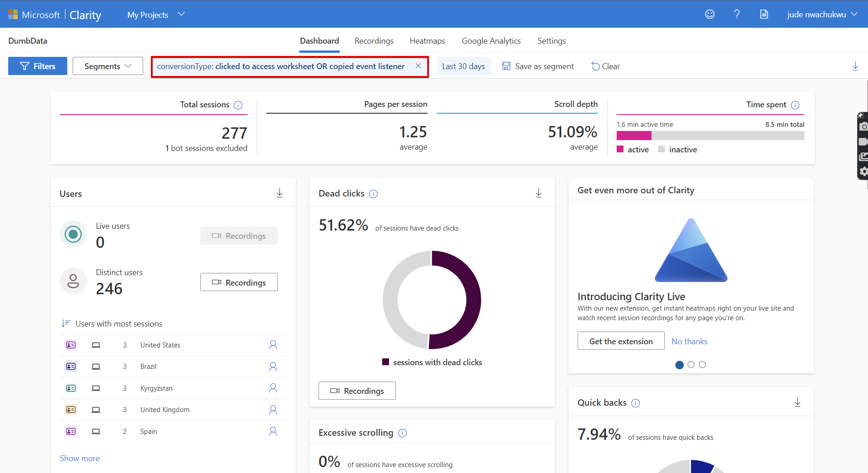Open Clarity help via question mark icon
The image size is (868, 473).
(737, 14)
